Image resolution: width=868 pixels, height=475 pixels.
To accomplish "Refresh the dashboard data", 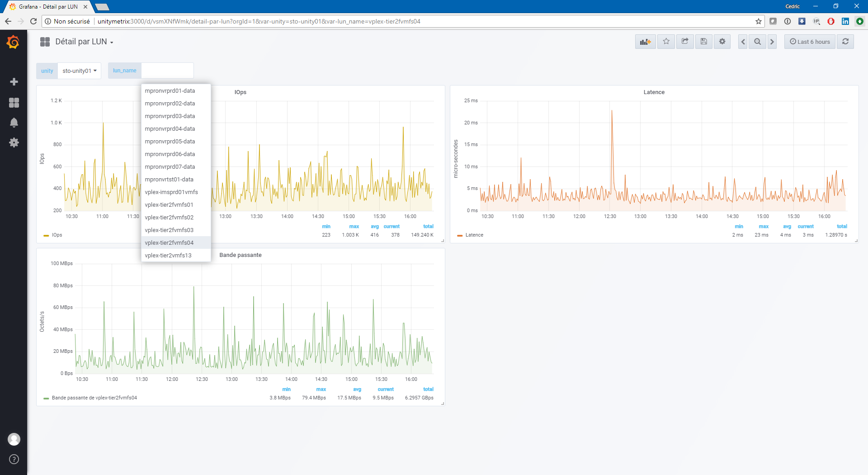I will 845,42.
